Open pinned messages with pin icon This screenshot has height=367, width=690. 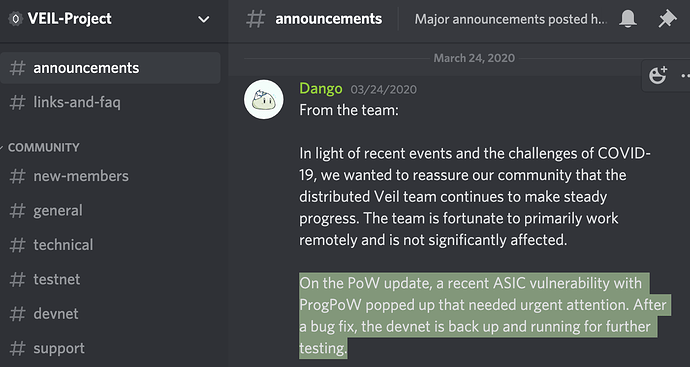click(x=667, y=19)
